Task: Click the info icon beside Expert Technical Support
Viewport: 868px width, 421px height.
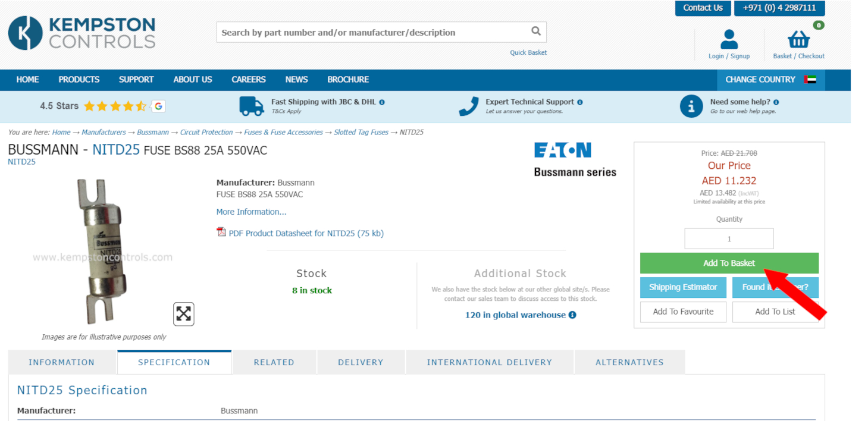Action: [580, 102]
